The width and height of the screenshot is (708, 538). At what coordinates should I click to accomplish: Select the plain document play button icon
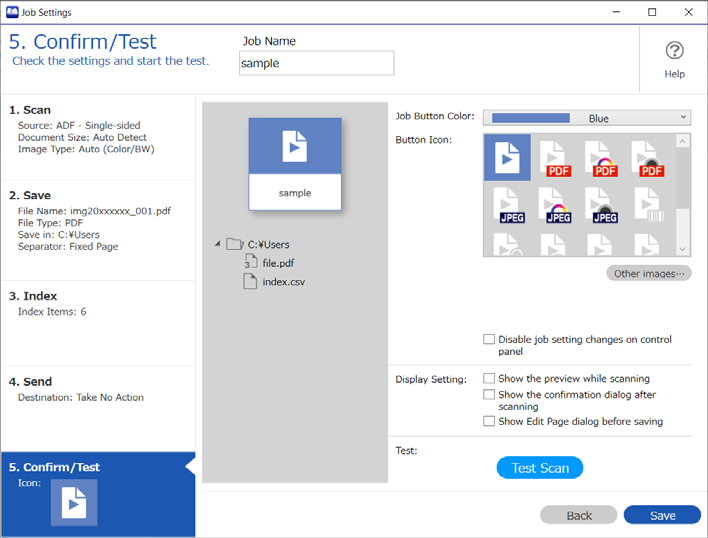[x=508, y=158]
